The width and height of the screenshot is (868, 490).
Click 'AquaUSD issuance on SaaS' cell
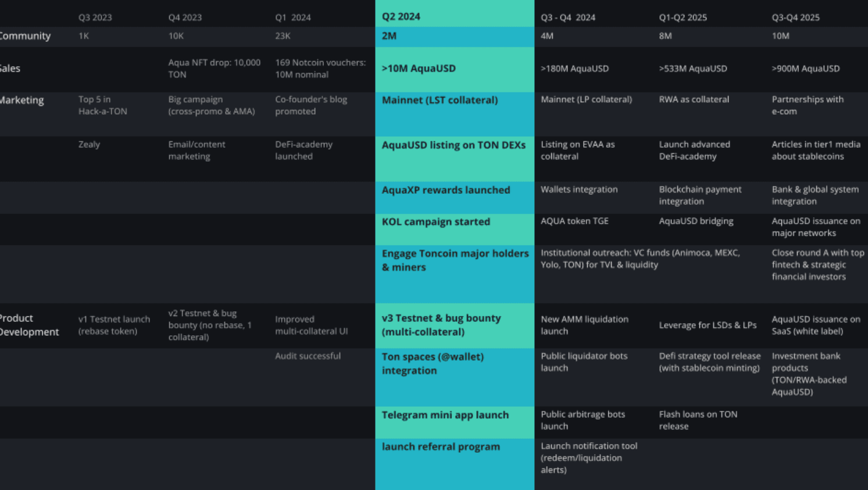coord(816,325)
